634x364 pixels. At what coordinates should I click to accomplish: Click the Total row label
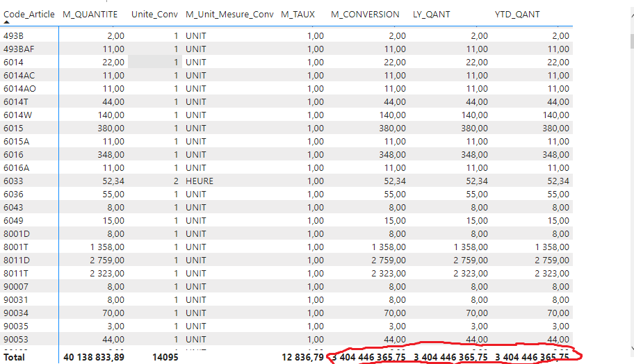click(14, 357)
